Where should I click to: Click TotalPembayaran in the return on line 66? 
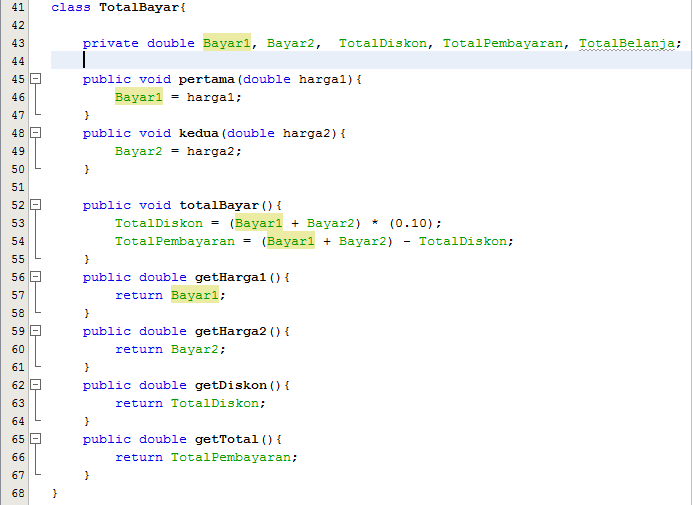click(x=231, y=457)
